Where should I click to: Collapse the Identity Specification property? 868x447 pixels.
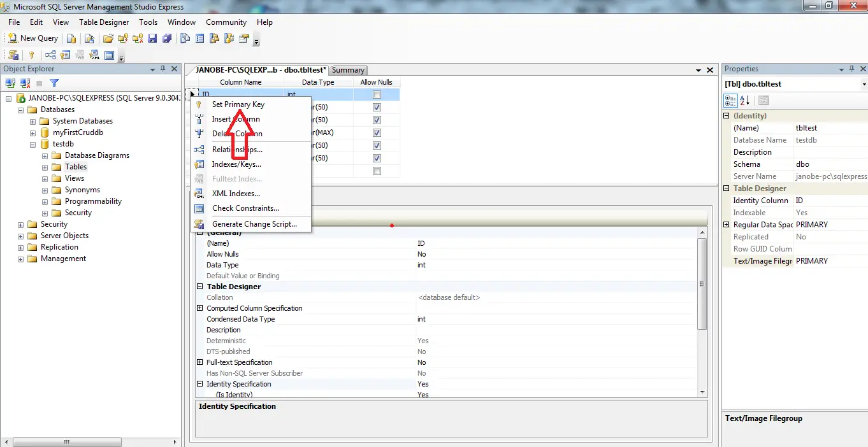click(x=199, y=384)
